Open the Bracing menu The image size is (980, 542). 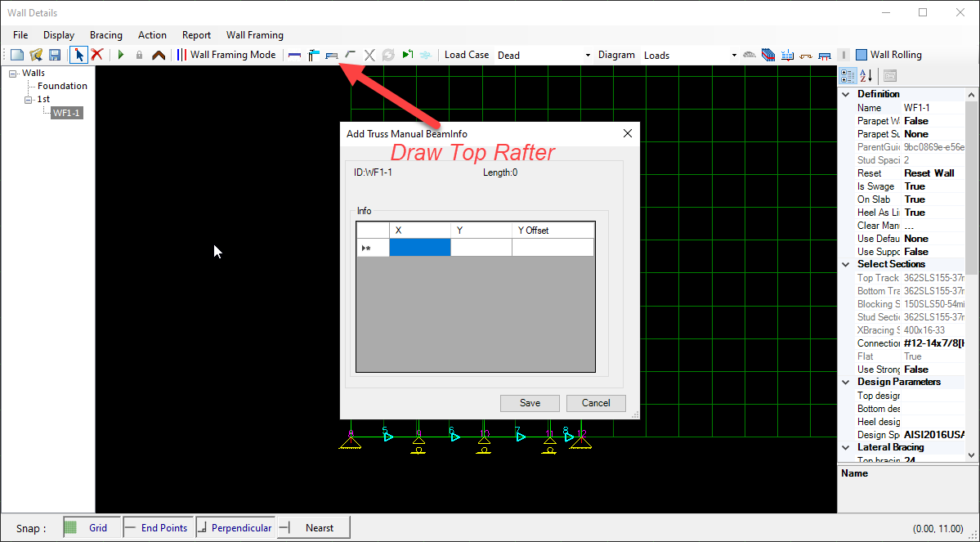106,35
